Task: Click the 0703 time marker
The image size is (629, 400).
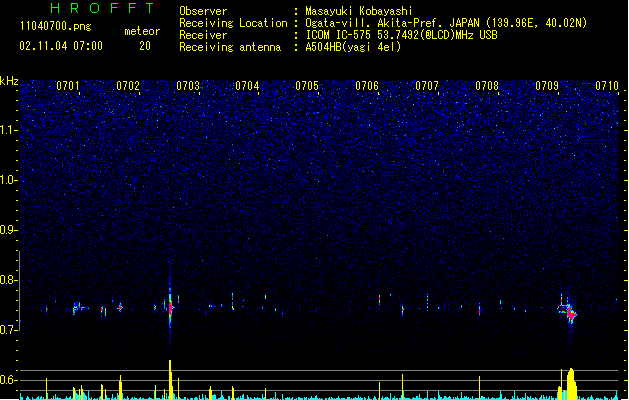Action: click(188, 86)
